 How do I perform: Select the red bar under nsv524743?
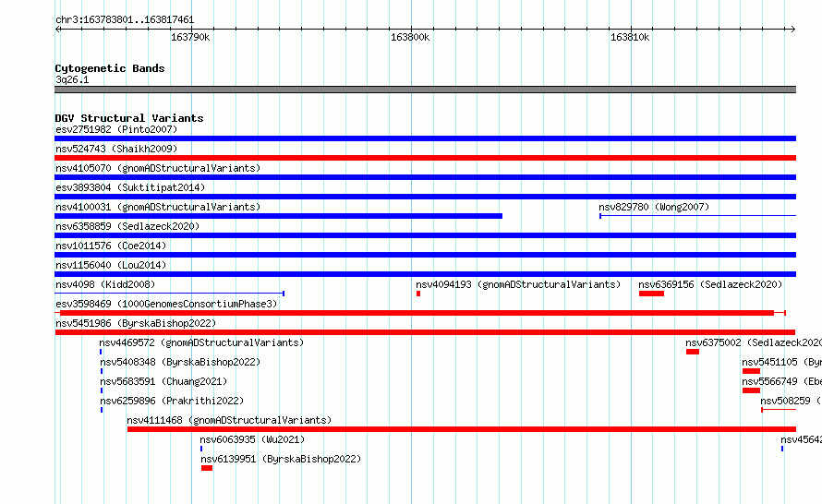tap(425, 158)
